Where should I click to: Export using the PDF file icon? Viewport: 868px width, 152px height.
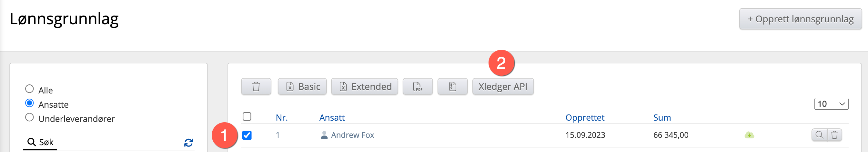pyautogui.click(x=418, y=87)
